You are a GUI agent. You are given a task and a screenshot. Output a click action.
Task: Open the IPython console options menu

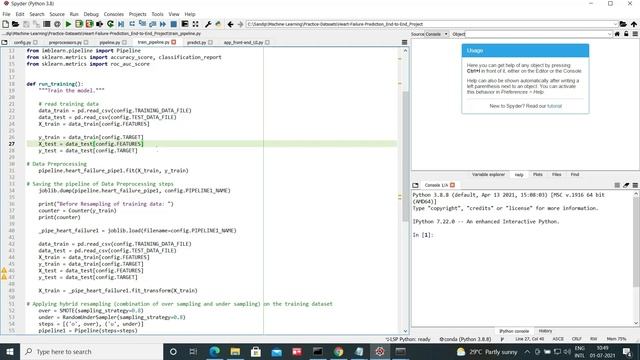(635, 185)
